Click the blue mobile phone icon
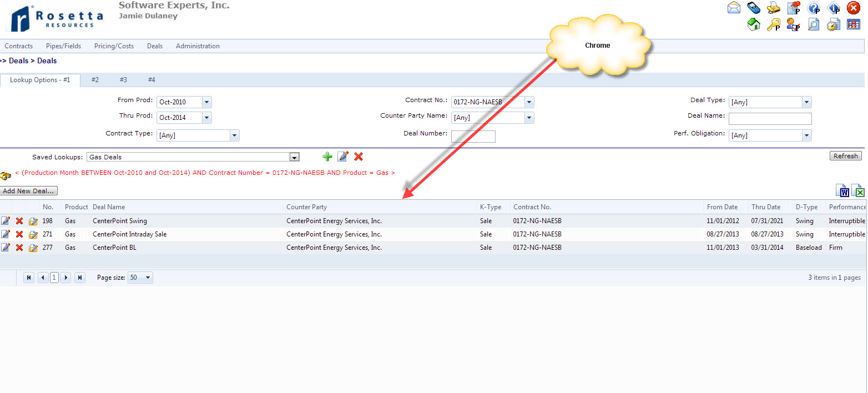Image resolution: width=868 pixels, height=393 pixels. click(754, 8)
